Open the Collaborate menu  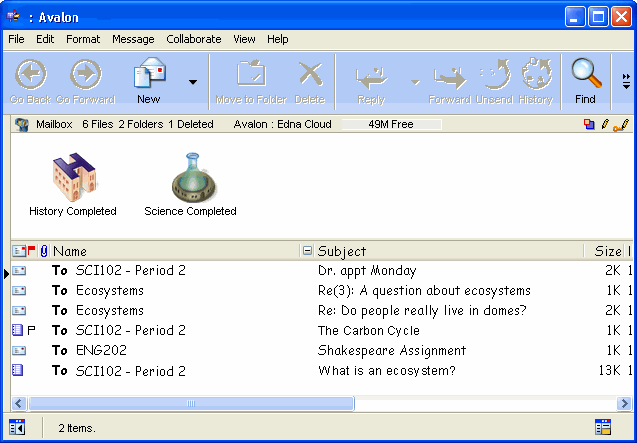[x=194, y=39]
